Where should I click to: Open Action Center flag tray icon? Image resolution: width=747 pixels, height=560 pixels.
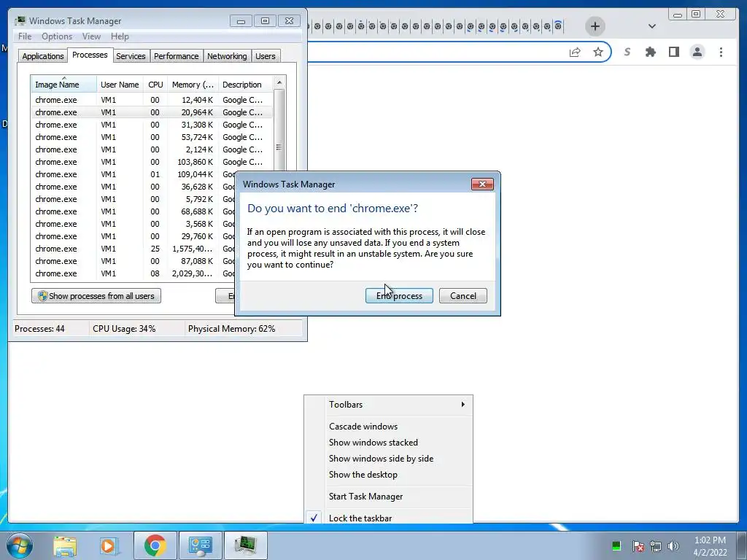[x=638, y=545]
